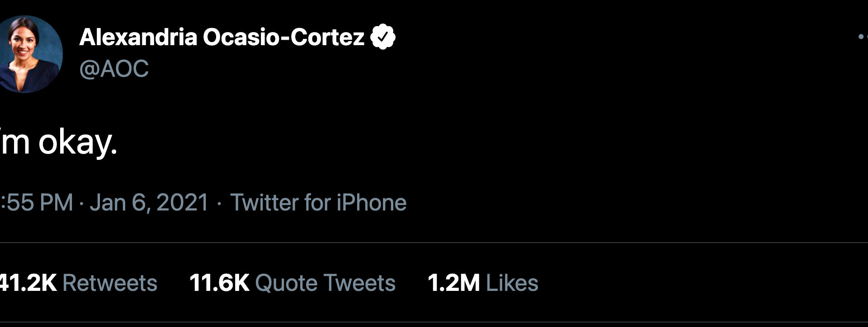Click the verified checkmark badge
This screenshot has height=327, width=868.
(x=383, y=37)
